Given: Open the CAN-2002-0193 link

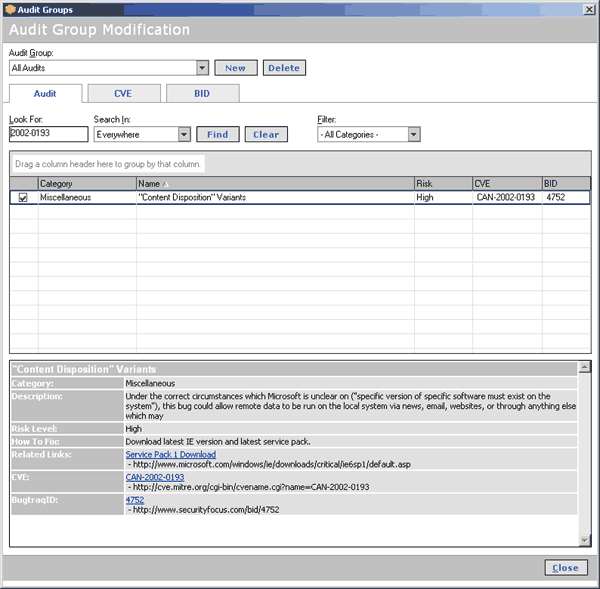Looking at the screenshot, I should coord(154,477).
